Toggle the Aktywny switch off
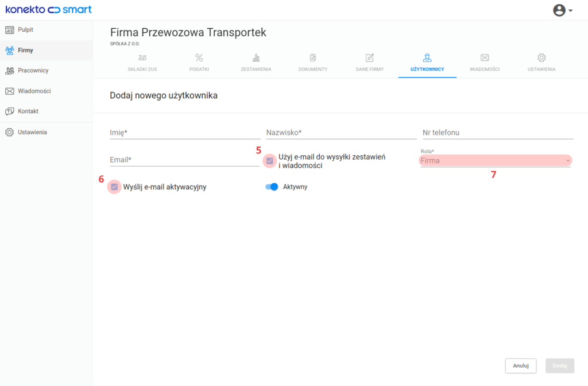588x386 pixels. [272, 187]
